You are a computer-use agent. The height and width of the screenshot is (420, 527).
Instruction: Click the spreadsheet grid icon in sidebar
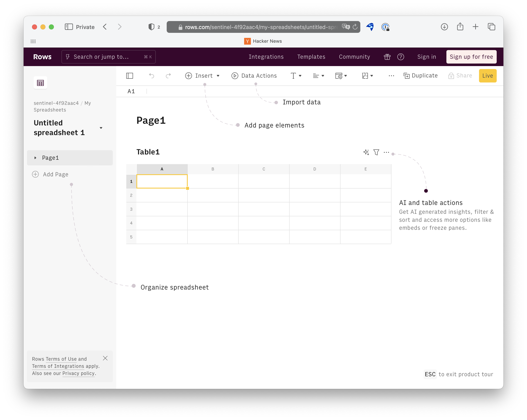(40, 83)
